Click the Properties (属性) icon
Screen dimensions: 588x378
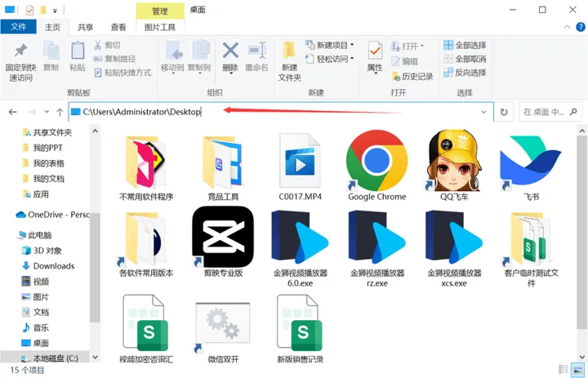click(375, 51)
